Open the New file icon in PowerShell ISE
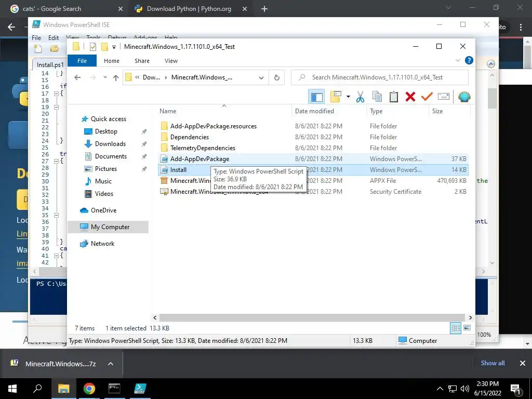The width and height of the screenshot is (532, 399). click(x=37, y=49)
